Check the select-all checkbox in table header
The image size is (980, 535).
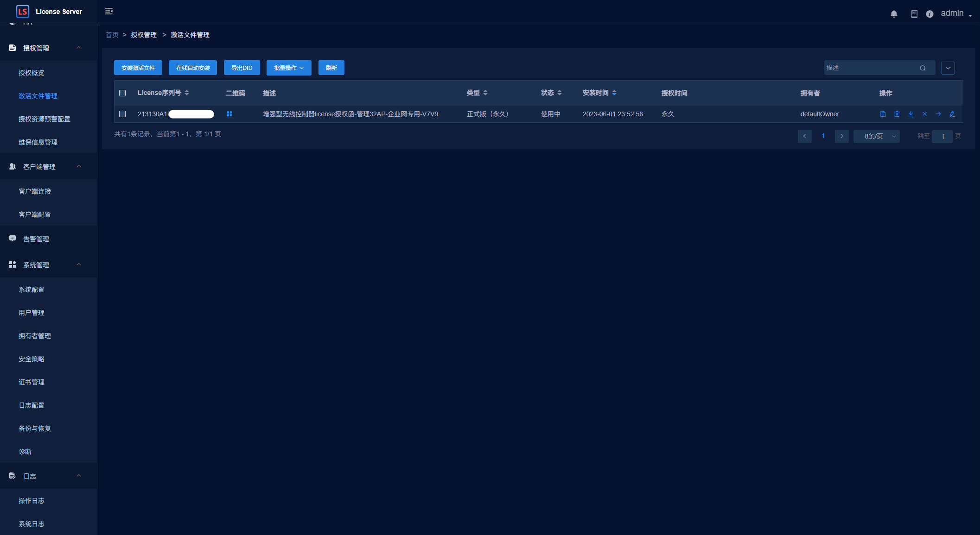point(122,93)
